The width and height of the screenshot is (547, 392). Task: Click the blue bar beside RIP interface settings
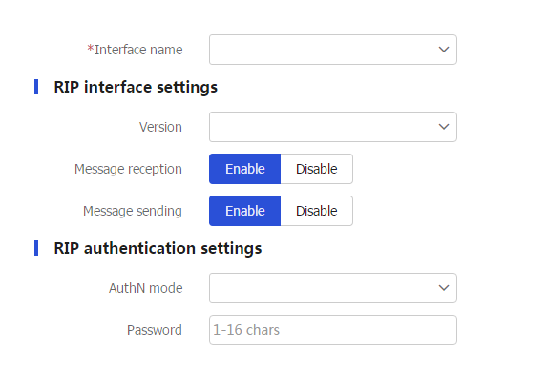point(36,87)
